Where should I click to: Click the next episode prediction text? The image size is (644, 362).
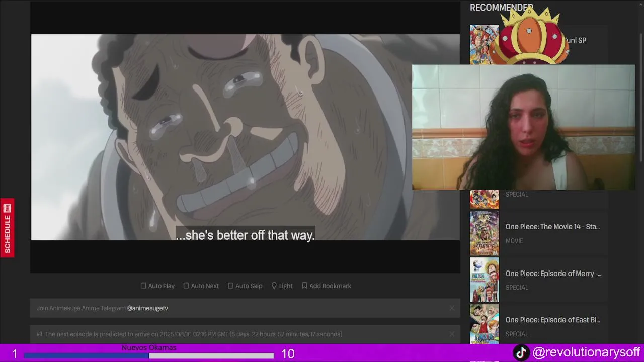(194, 334)
